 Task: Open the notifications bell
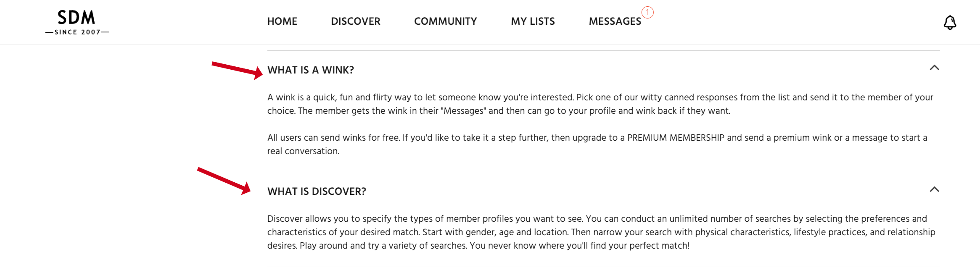(x=950, y=22)
